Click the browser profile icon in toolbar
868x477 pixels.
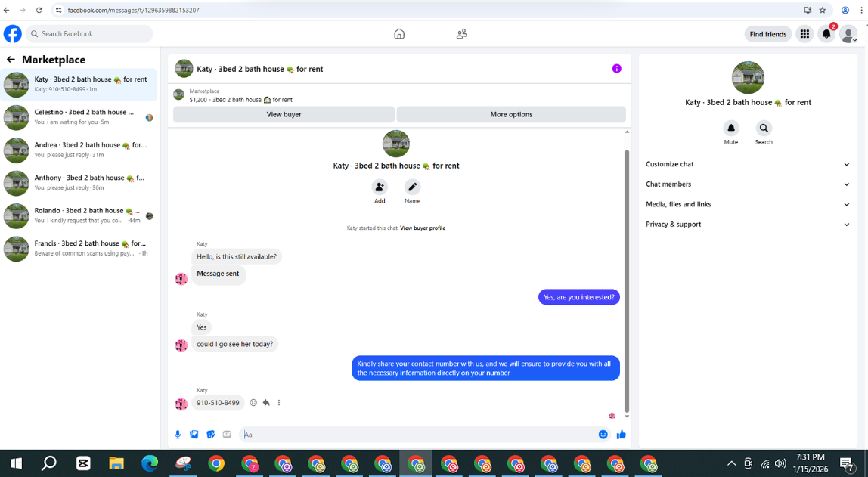(845, 10)
